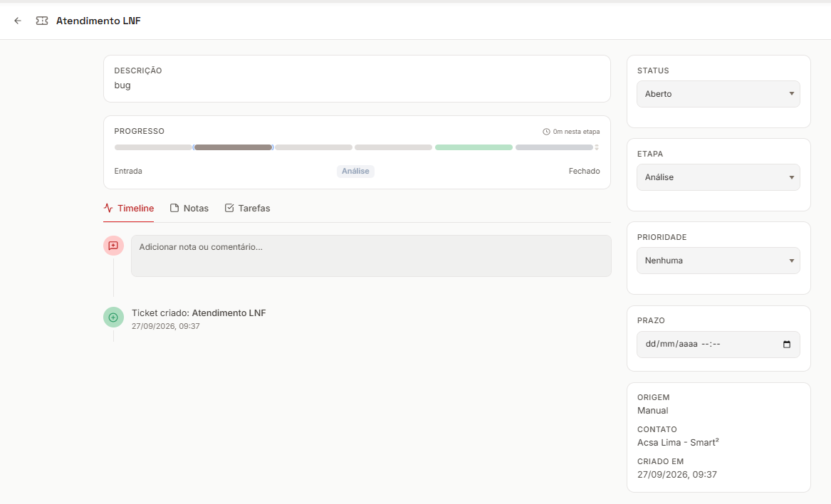Click the page title Atendimento LNF
Screen dimensions: 831x504
pos(98,21)
